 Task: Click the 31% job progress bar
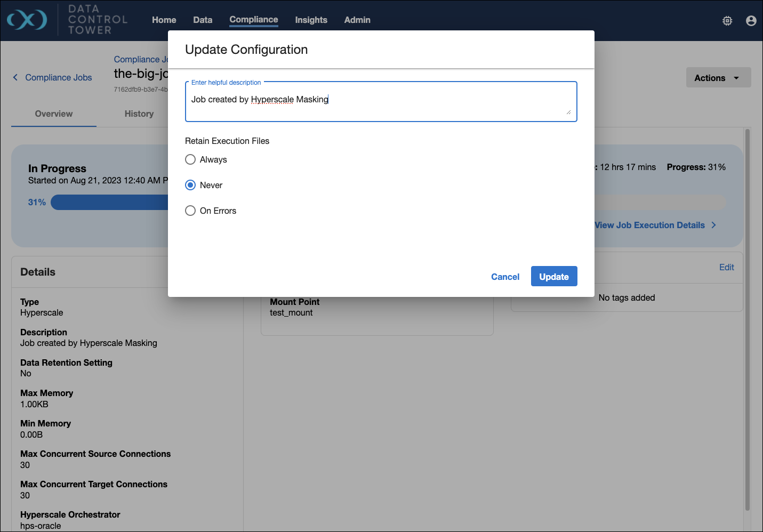tap(109, 203)
